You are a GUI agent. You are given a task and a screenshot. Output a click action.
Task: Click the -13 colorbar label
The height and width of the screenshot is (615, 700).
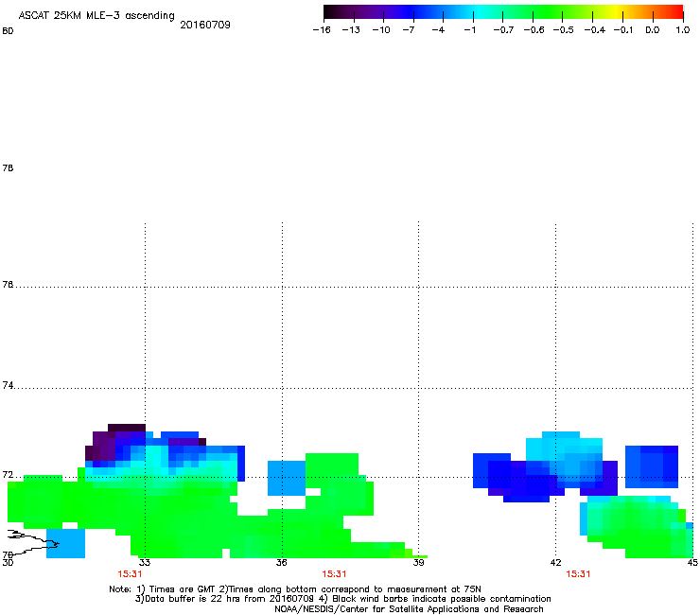(x=351, y=30)
